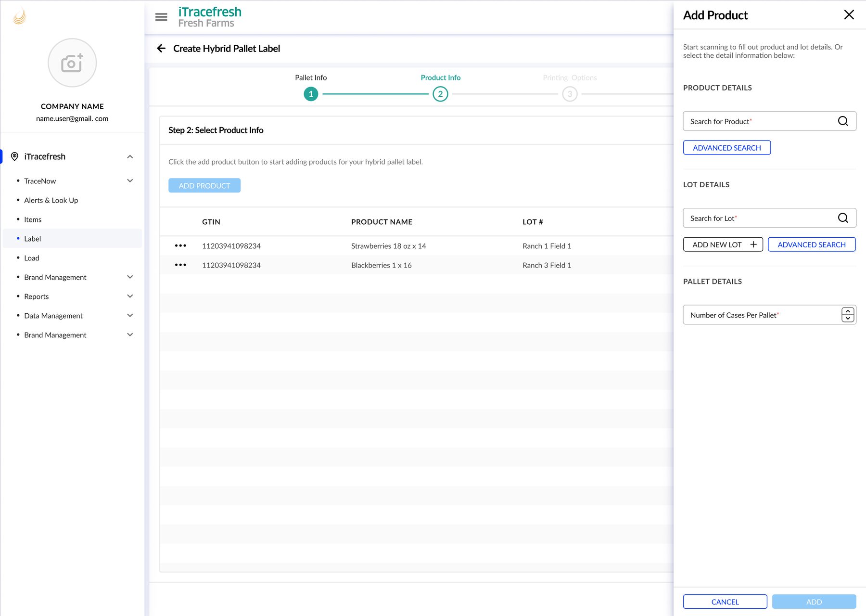Click the ADD NEW LOT button
Screen dimensions: 866x616
point(723,244)
